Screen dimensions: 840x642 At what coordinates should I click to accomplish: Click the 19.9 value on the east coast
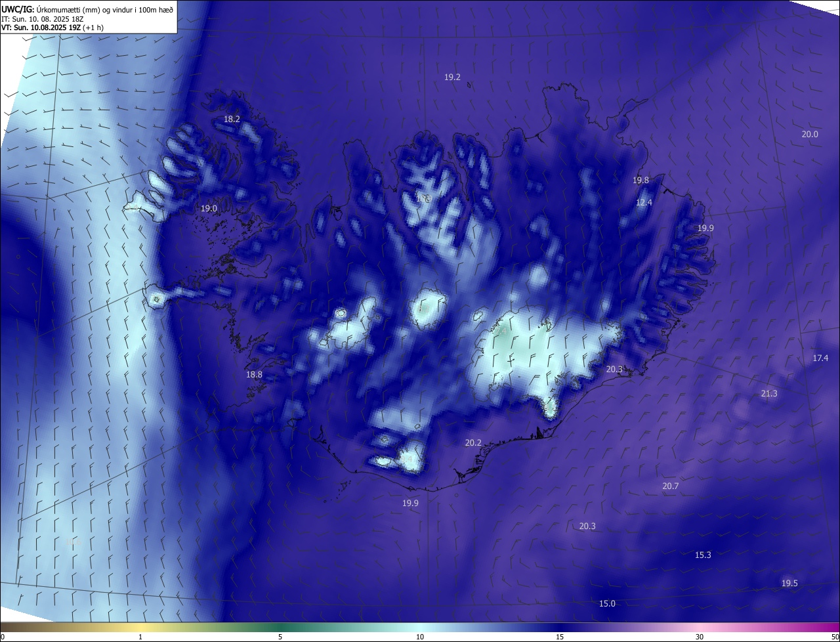point(705,228)
